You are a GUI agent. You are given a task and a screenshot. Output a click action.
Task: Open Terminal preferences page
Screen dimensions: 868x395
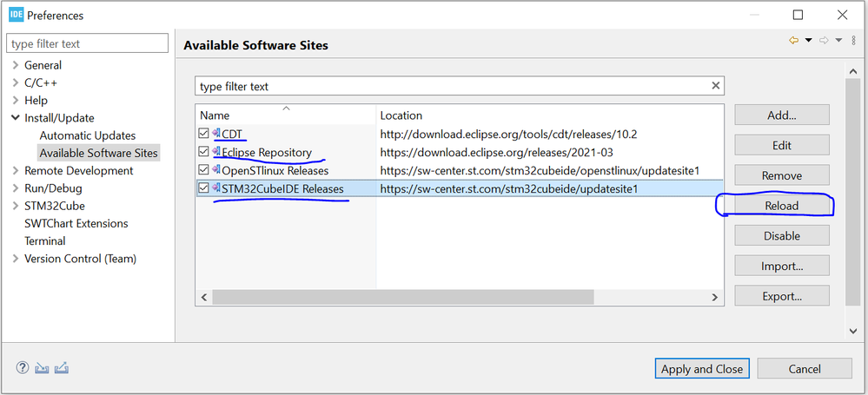point(45,241)
